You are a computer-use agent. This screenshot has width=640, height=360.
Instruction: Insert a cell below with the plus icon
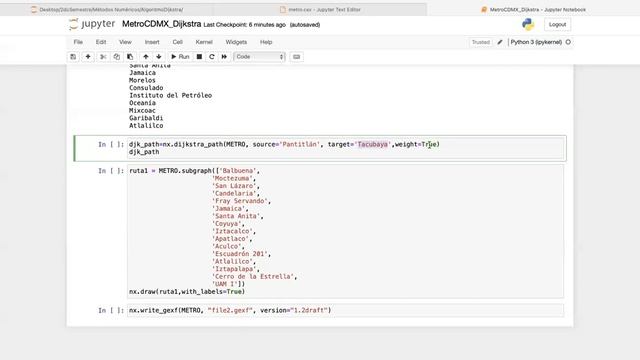pos(88,57)
